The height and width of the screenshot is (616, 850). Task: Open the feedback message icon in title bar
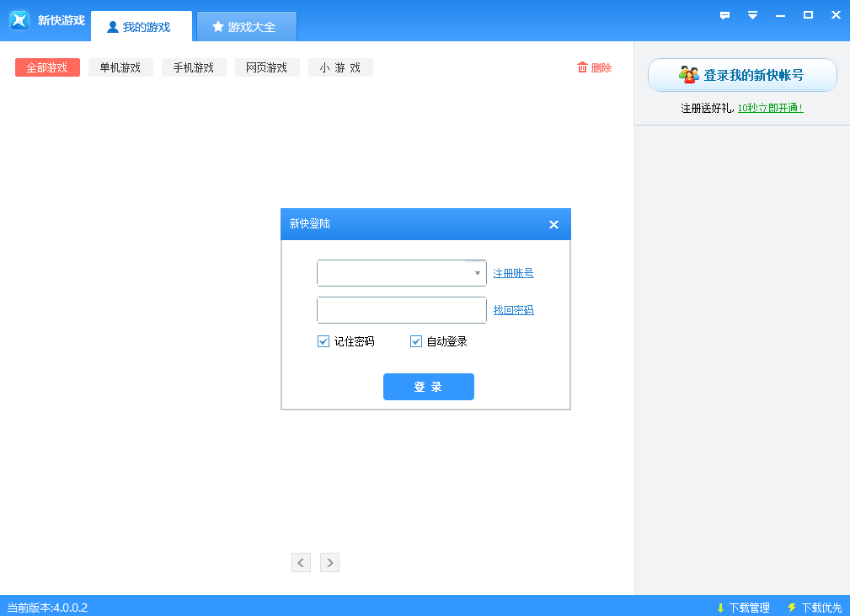(x=724, y=15)
